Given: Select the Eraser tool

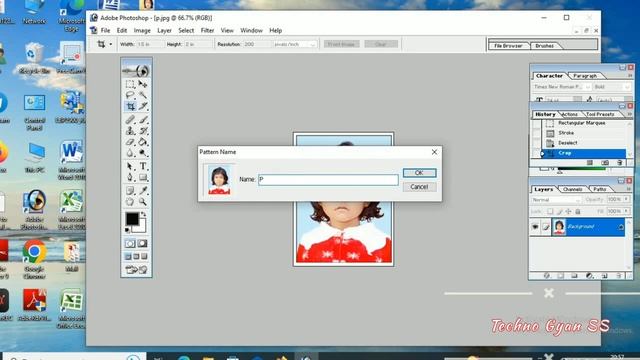Looking at the screenshot, I should pos(130,142).
